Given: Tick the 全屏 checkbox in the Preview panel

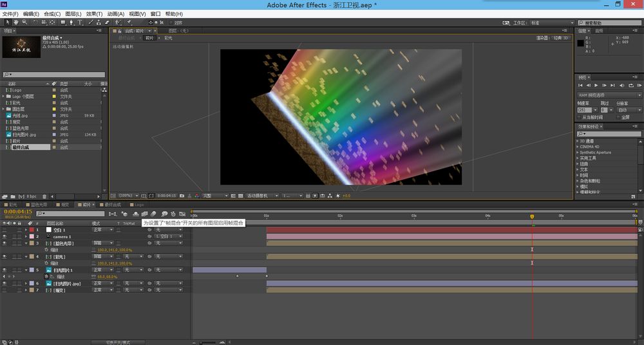Looking at the screenshot, I should pyautogui.click(x=618, y=117).
